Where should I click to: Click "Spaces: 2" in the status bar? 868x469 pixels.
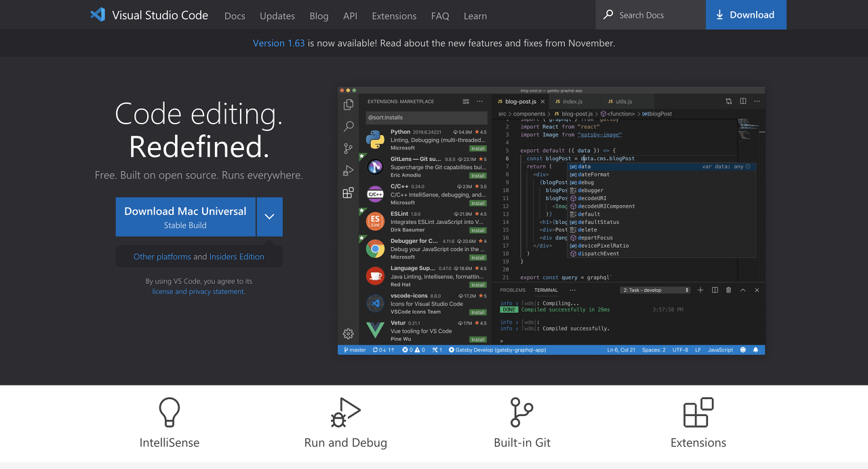(654, 350)
